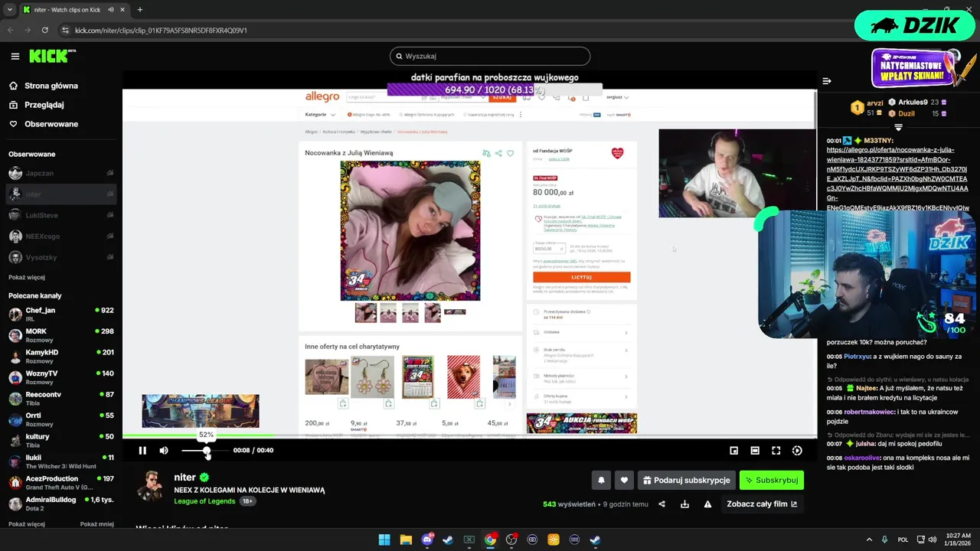Select niter in the followed channels list
Image resolution: width=980 pixels, height=551 pixels.
click(61, 194)
